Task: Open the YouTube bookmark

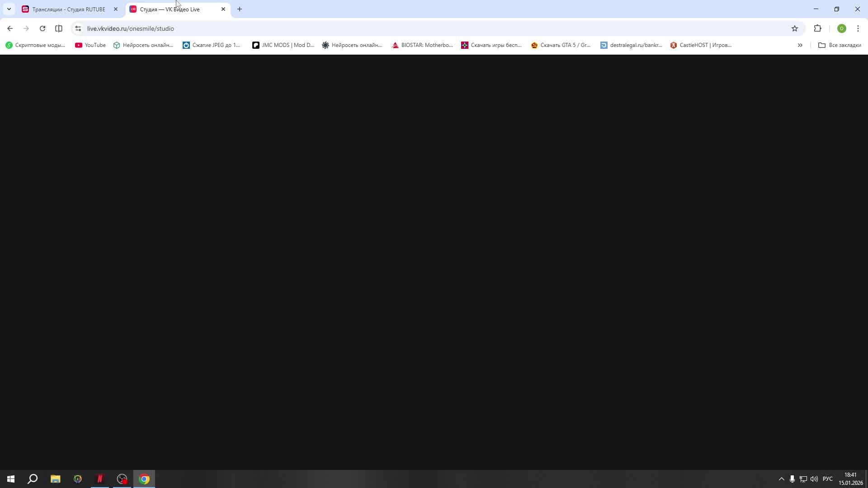Action: click(90, 45)
